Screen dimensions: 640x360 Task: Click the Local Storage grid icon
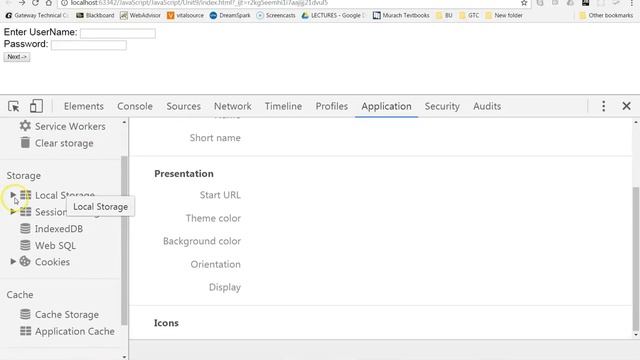[25, 195]
